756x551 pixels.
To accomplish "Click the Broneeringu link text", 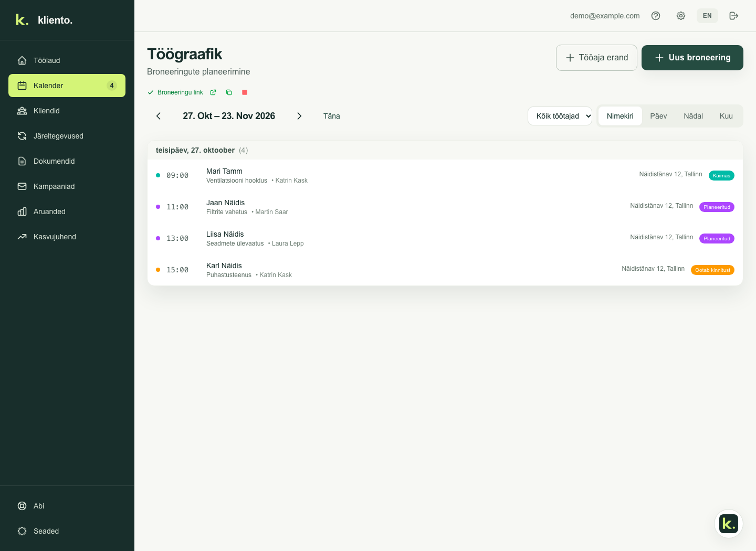I will coord(180,92).
